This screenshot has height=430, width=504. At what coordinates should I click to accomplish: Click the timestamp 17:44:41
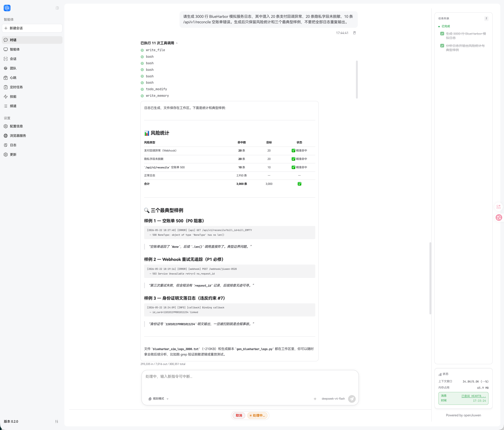tap(342, 33)
